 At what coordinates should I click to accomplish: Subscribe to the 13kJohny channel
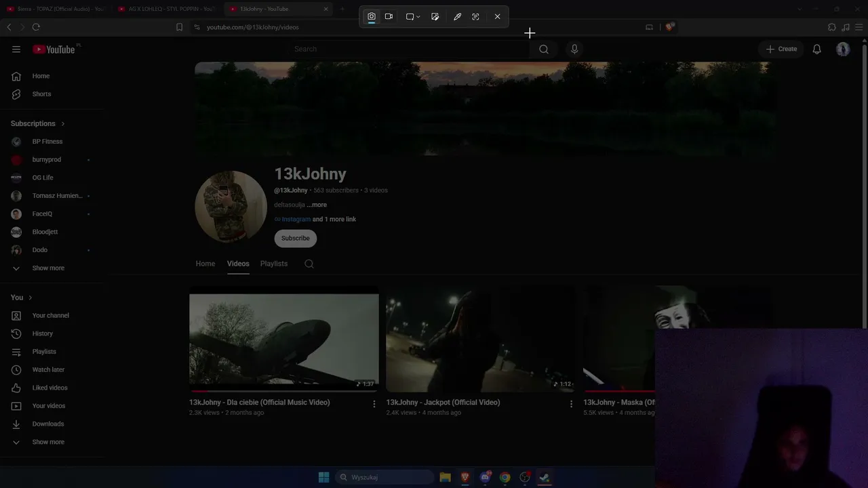pyautogui.click(x=296, y=239)
